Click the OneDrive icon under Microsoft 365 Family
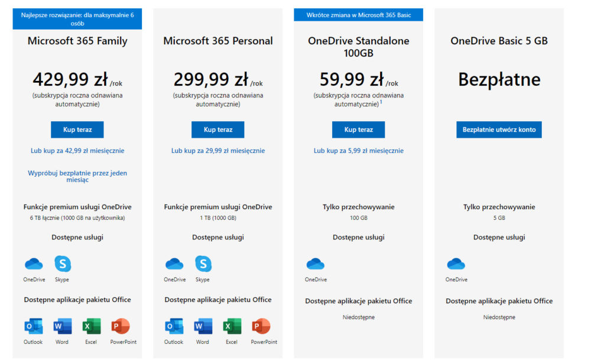591x364 pixels. pos(34,264)
